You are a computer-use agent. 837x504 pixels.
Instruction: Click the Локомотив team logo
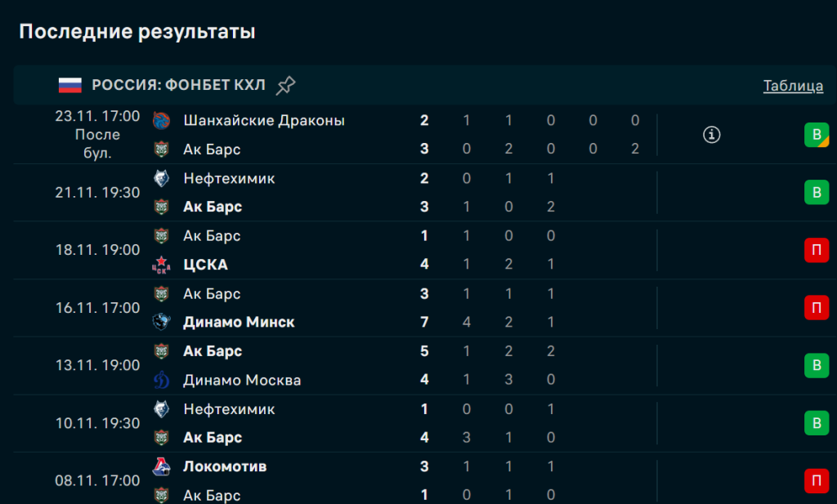click(161, 466)
